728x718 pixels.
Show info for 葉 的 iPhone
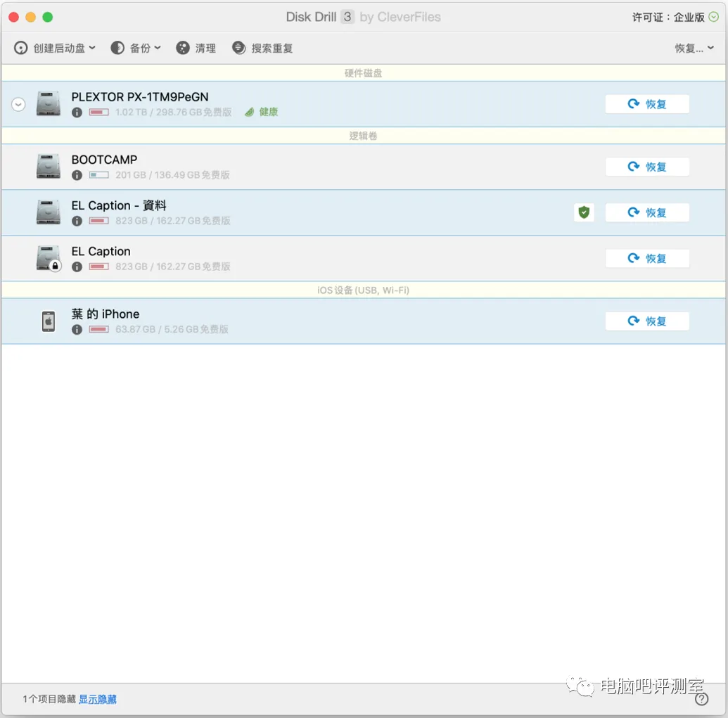(77, 330)
